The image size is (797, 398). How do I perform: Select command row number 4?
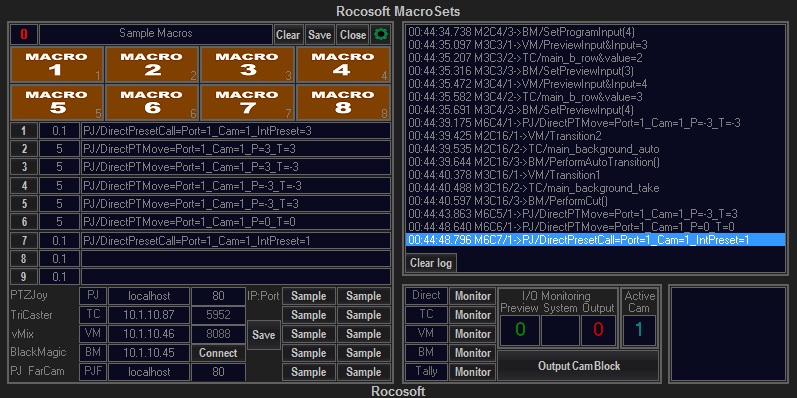[24, 186]
